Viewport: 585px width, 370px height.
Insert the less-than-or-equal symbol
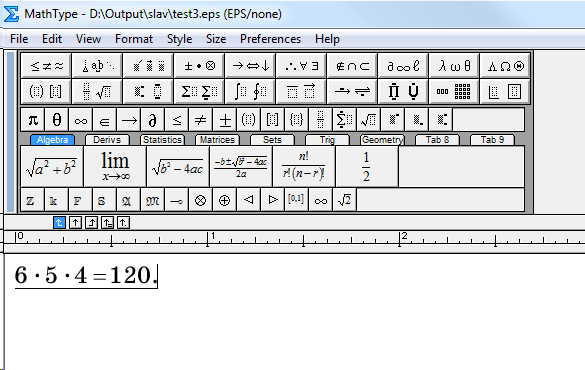tap(176, 120)
